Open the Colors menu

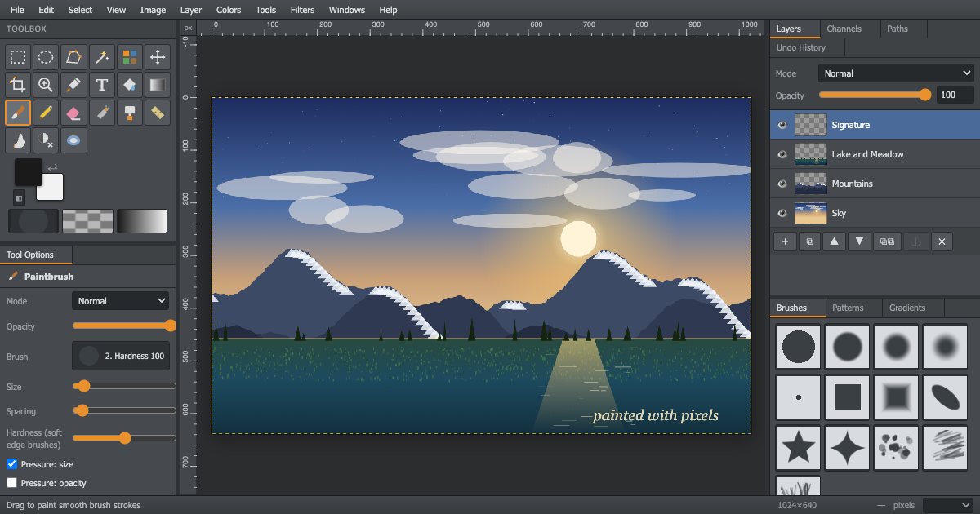pos(229,10)
